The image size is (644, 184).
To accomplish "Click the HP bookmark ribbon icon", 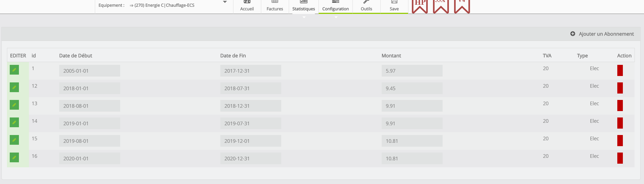I will pos(420,6).
